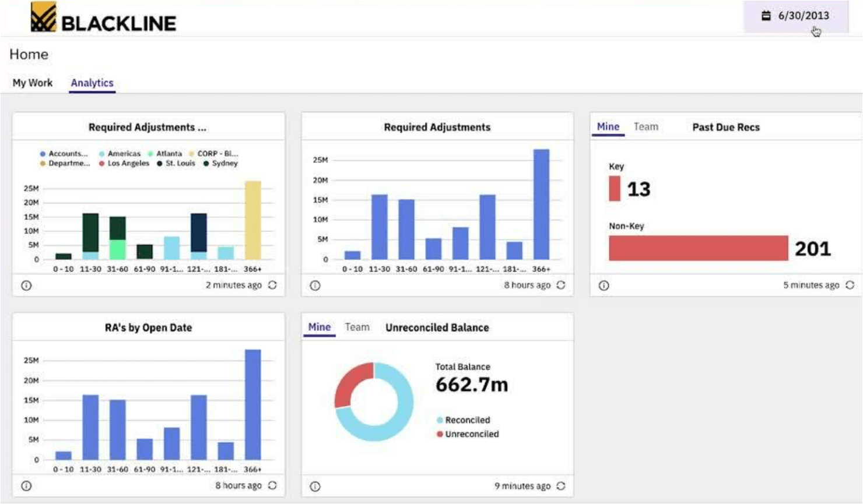Open the 6/30/2013 date picker
This screenshot has width=863, height=504.
(796, 16)
